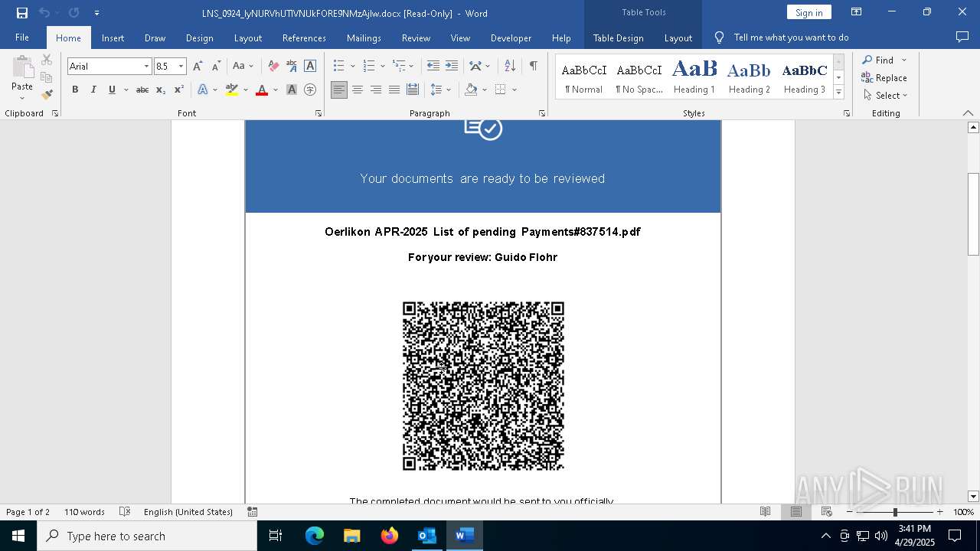Click the Text Effects icon
Image resolution: width=980 pixels, height=551 pixels.
pos(203,90)
